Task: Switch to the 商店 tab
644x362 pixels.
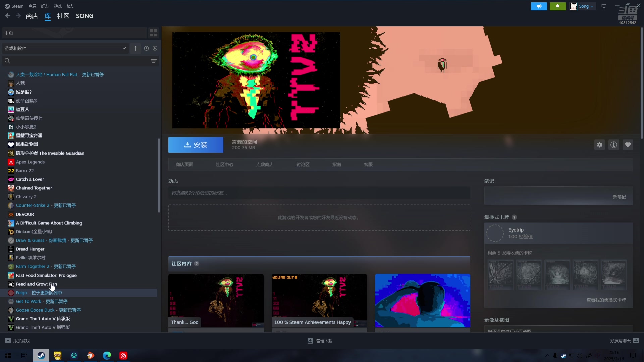Action: pos(32,16)
